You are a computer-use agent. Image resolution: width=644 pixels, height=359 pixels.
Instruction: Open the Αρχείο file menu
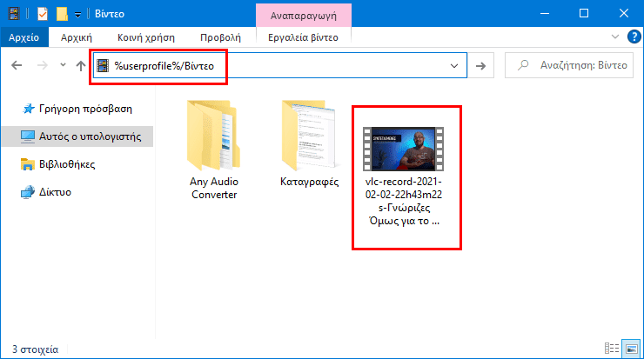point(23,37)
